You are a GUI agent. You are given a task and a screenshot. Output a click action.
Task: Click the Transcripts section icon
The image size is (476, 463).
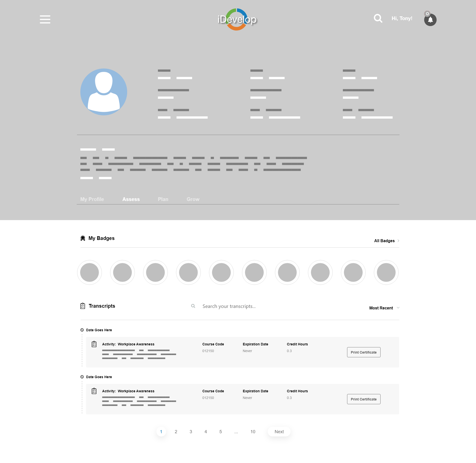83,305
